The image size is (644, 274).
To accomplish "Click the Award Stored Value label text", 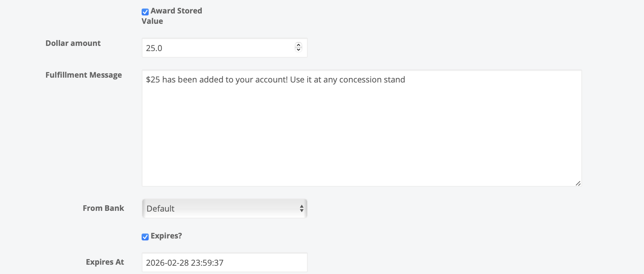I will coord(176,11).
